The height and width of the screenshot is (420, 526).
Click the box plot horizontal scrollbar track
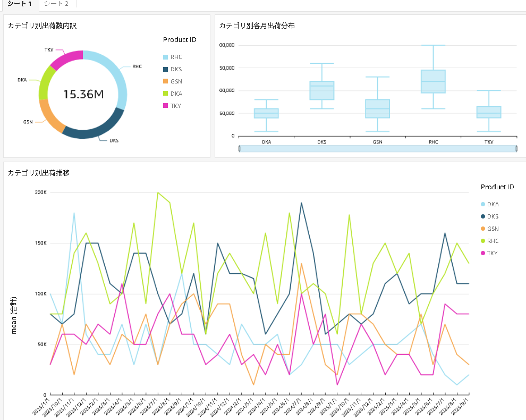pos(378,149)
